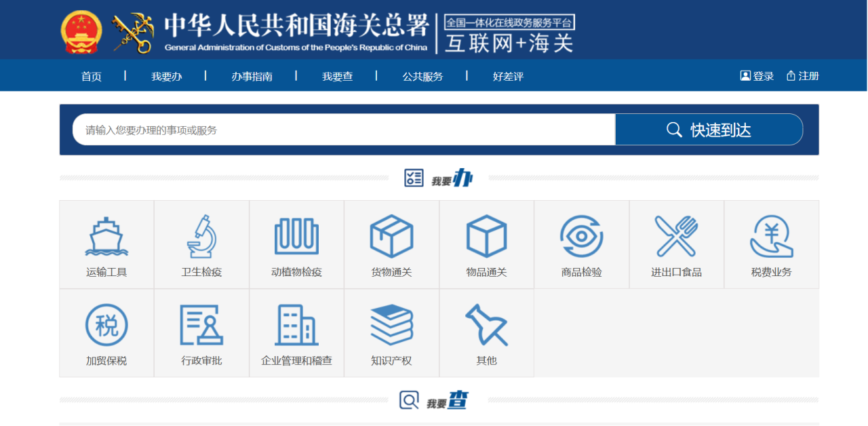Screen dimensions: 868x426
Task: Select the 行政审批 stamp icon
Action: [201, 325]
